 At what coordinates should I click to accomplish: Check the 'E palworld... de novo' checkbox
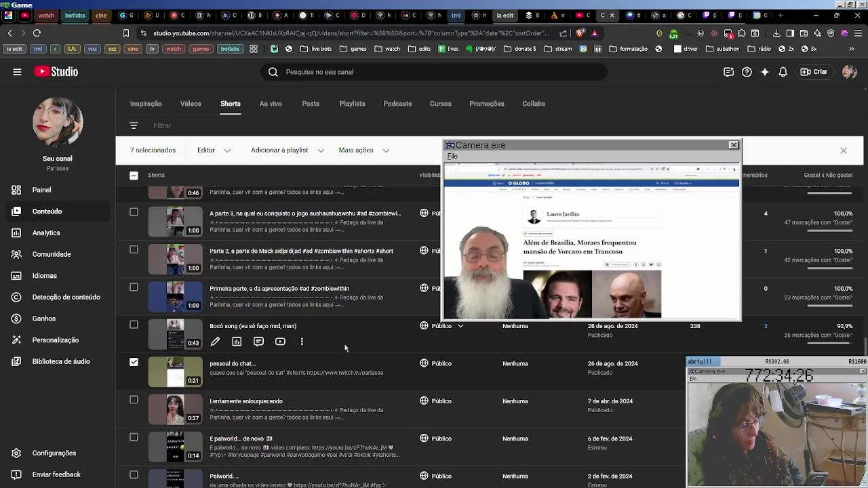pyautogui.click(x=134, y=437)
